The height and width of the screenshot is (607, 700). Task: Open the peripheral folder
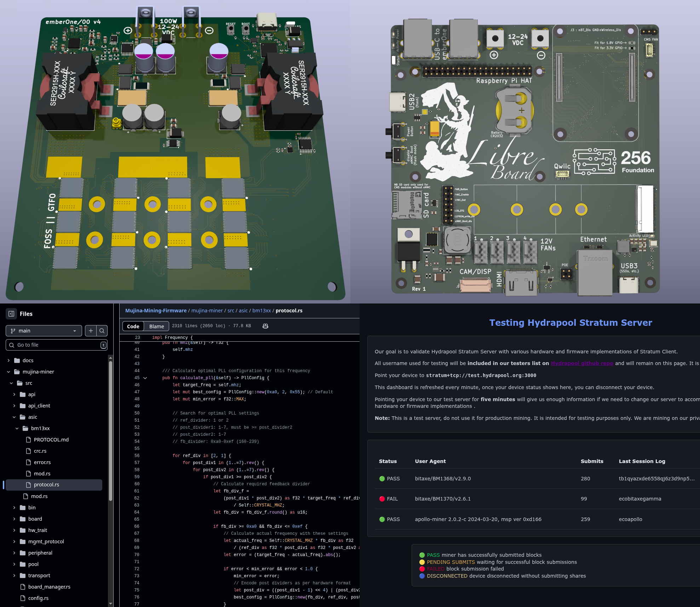point(40,553)
